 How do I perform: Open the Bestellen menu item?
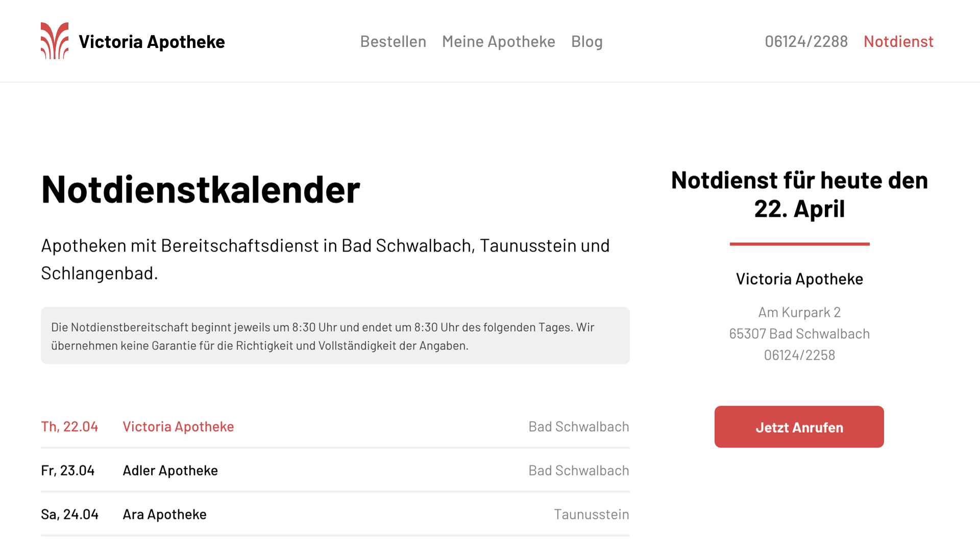tap(393, 42)
